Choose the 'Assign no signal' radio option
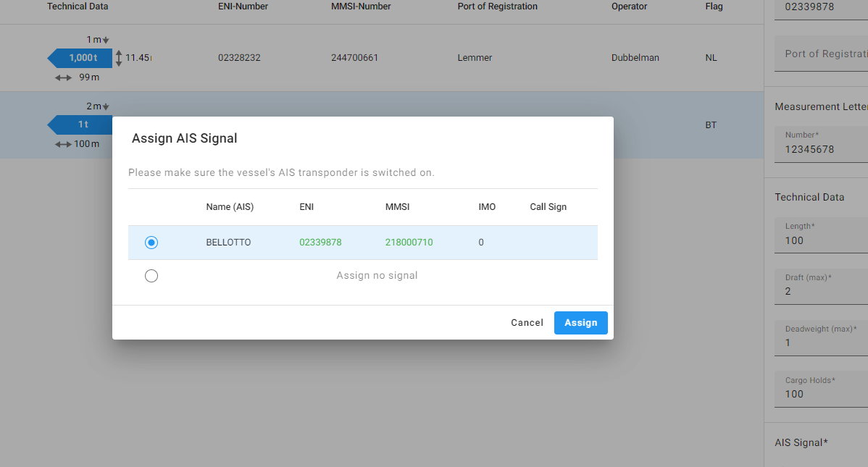Image resolution: width=868 pixels, height=467 pixels. 151,276
